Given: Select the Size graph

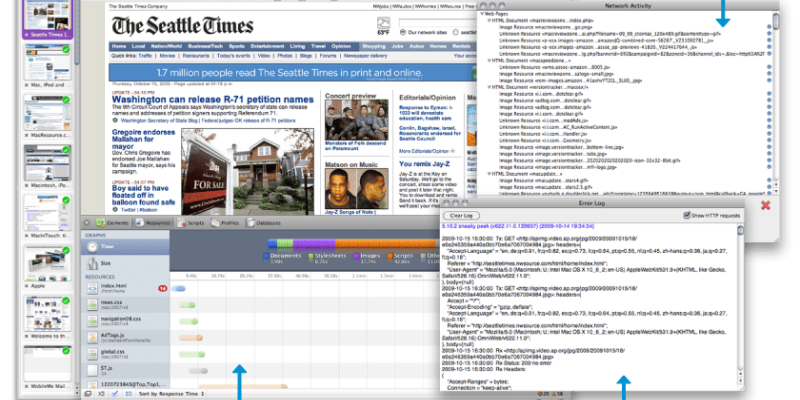Looking at the screenshot, I should (103, 263).
